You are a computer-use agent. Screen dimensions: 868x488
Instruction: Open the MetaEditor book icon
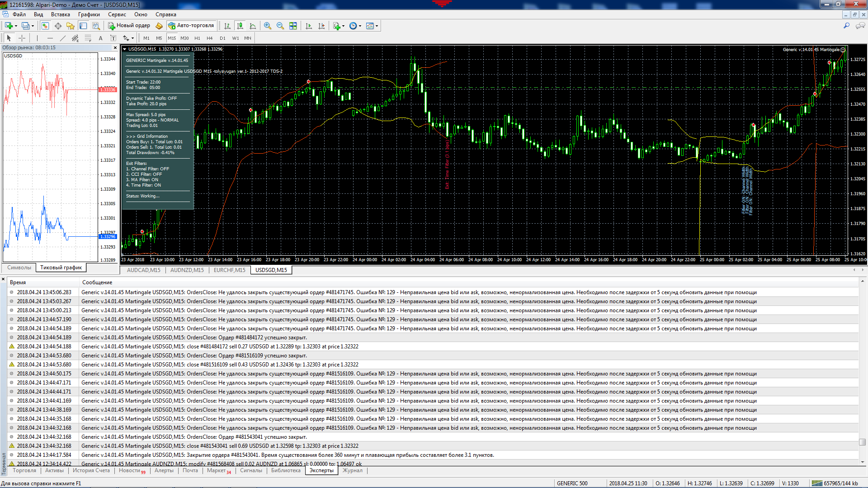159,26
